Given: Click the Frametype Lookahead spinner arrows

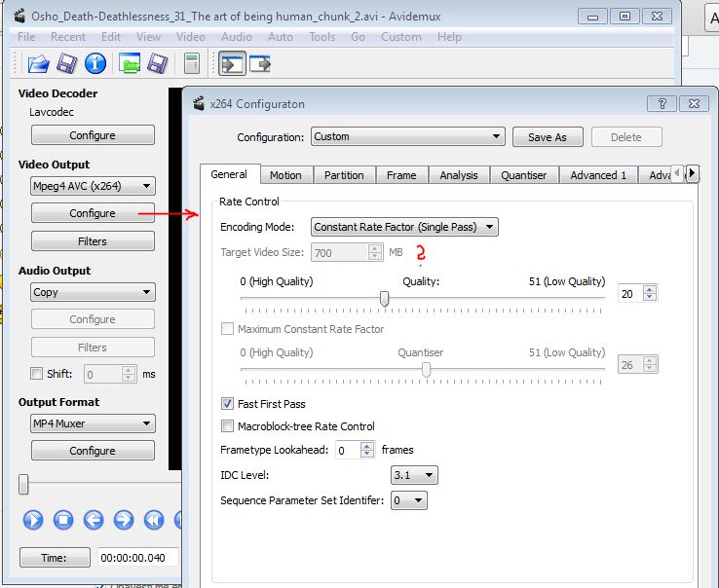Looking at the screenshot, I should 367,450.
